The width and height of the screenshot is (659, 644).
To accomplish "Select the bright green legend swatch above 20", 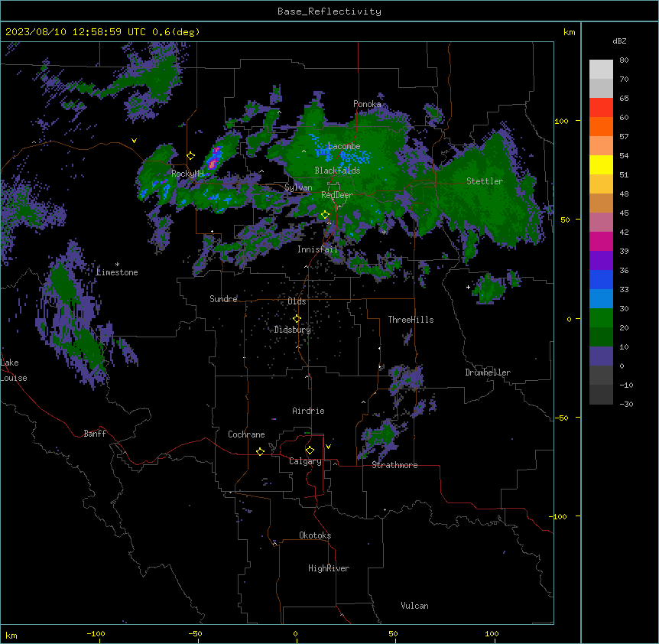I will pyautogui.click(x=601, y=318).
